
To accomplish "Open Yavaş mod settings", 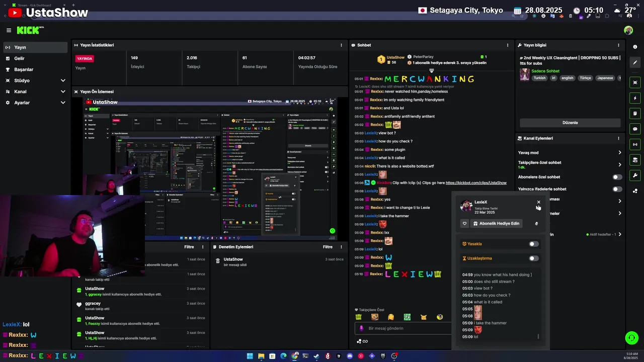I will [570, 152].
